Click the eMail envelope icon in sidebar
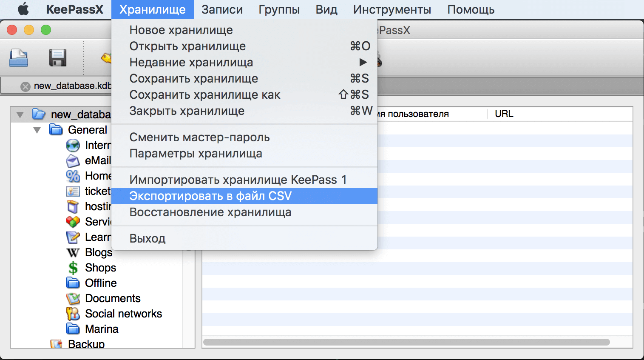 click(x=73, y=160)
